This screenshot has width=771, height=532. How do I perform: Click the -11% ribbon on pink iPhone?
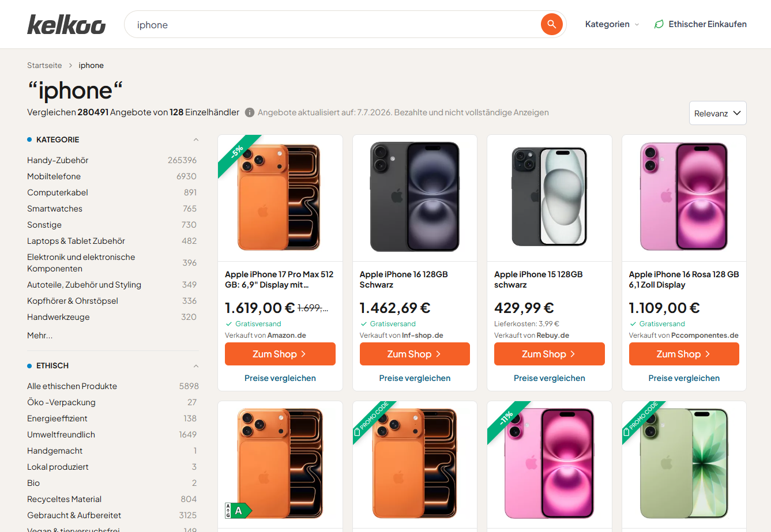pyautogui.click(x=507, y=420)
